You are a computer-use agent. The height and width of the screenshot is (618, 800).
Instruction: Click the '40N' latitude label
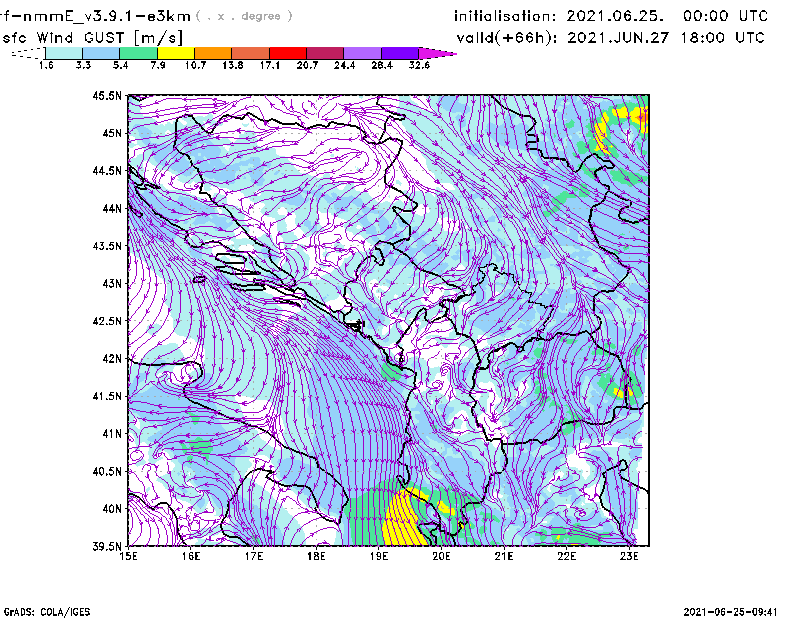[112, 509]
